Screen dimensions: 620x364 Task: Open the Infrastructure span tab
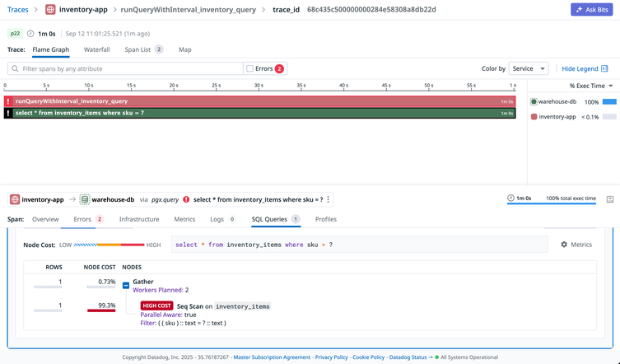tap(139, 220)
